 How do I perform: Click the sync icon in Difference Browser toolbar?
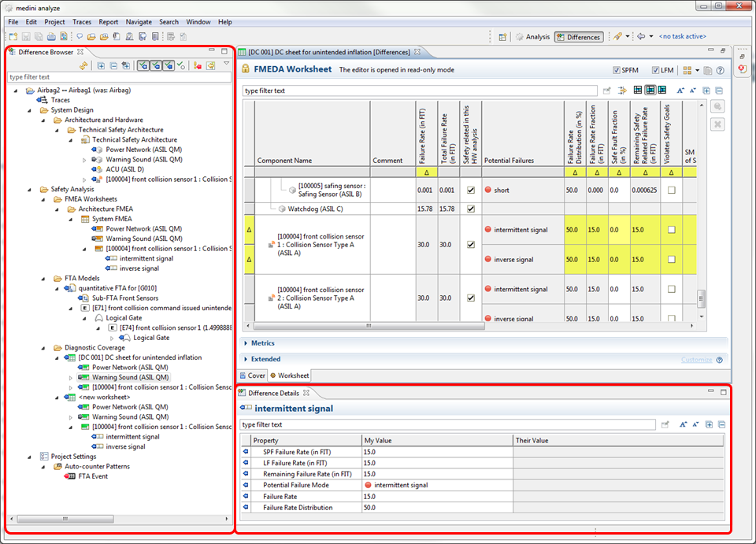(83, 65)
